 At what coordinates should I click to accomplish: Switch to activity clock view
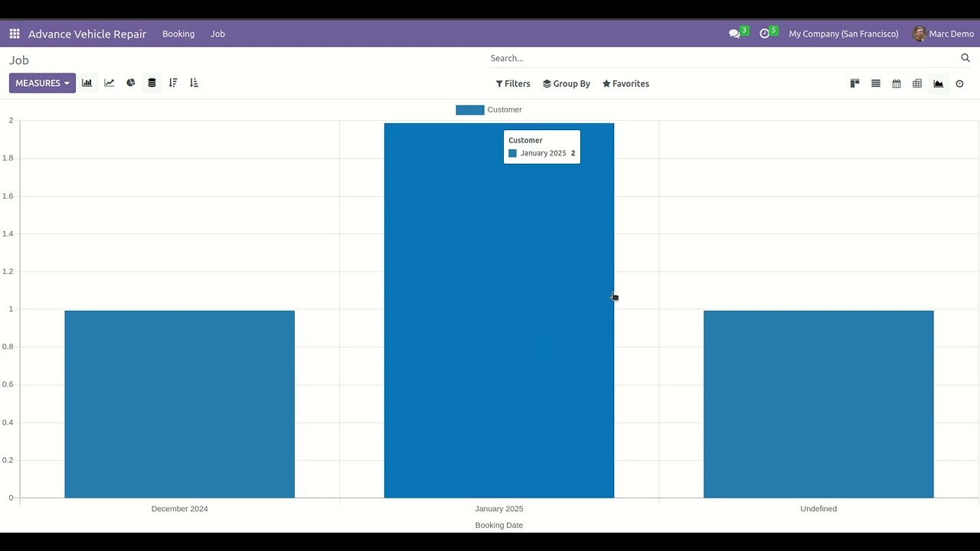pyautogui.click(x=959, y=83)
